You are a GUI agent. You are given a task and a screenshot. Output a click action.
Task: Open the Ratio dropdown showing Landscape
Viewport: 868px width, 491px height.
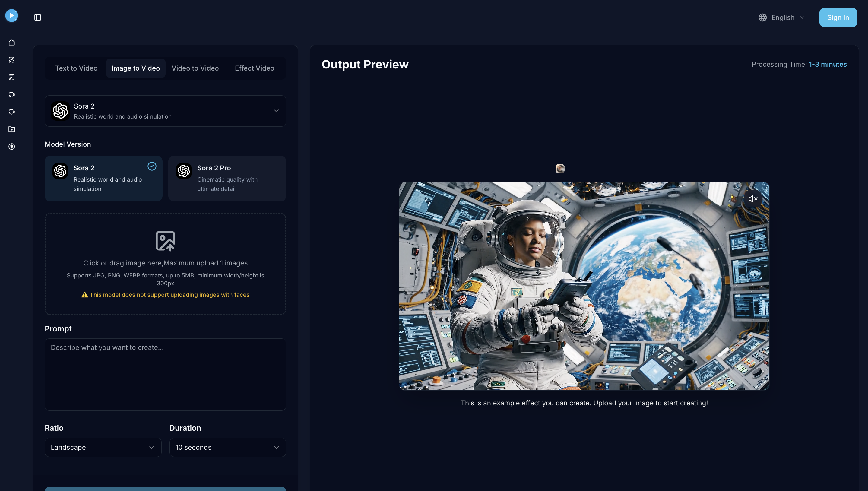pos(103,447)
